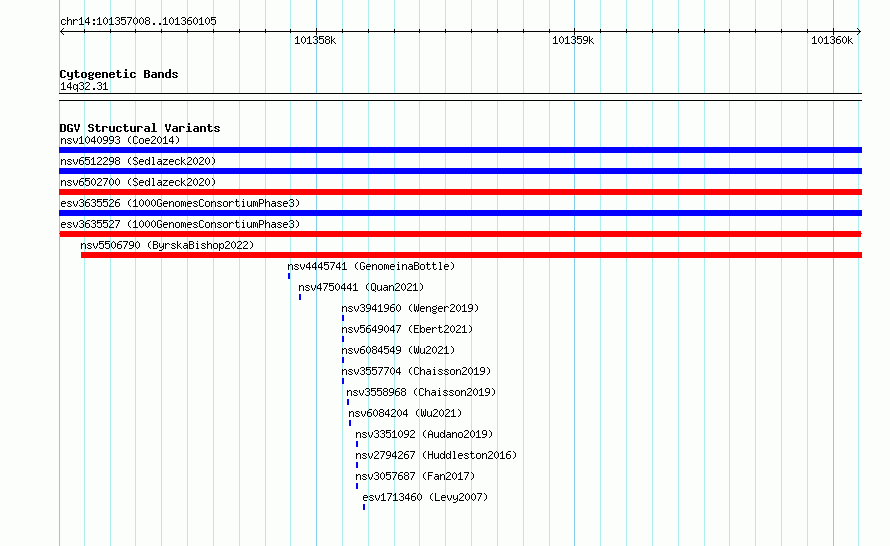Screen dimensions: 890x546
Task: Click the nsv2794267 (Huddleston2016) label
Action: point(436,455)
